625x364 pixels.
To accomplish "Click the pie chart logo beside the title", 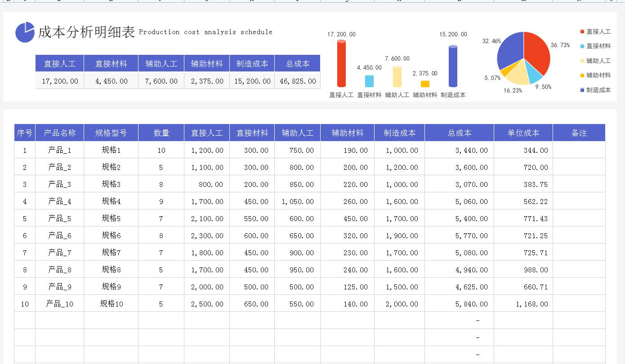I will click(27, 32).
